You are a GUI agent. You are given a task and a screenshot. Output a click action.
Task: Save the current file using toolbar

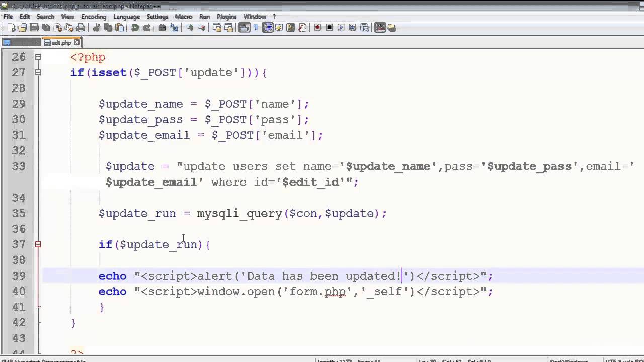pyautogui.click(x=34, y=28)
